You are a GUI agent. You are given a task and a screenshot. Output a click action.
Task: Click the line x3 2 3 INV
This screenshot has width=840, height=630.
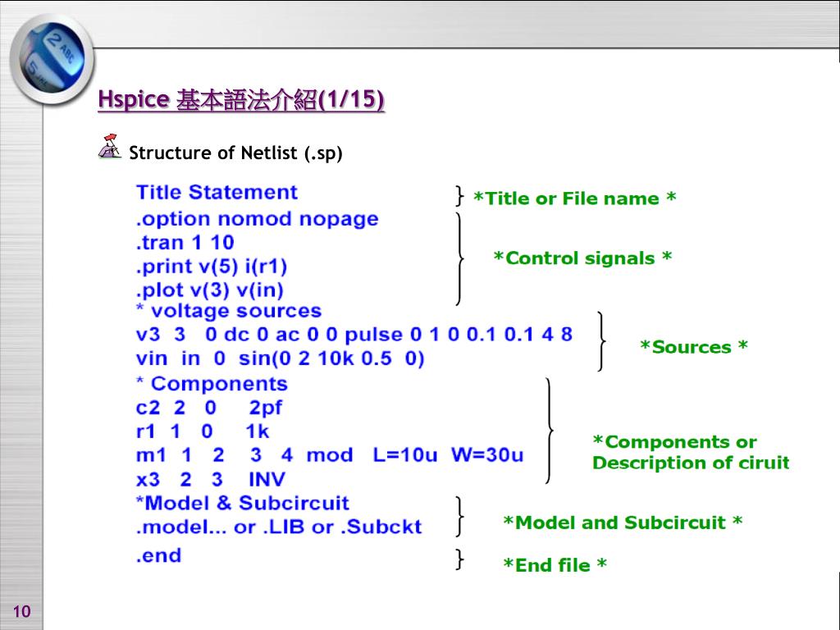tap(211, 479)
